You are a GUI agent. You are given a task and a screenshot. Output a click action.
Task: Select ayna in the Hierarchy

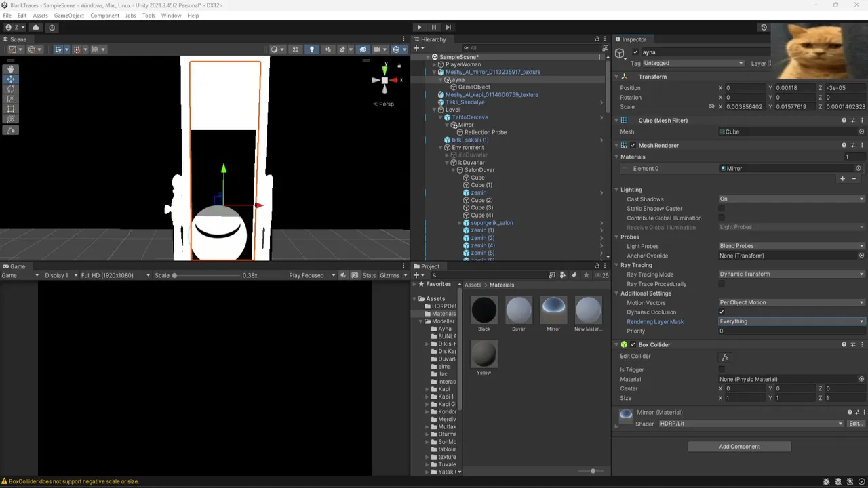pyautogui.click(x=458, y=79)
